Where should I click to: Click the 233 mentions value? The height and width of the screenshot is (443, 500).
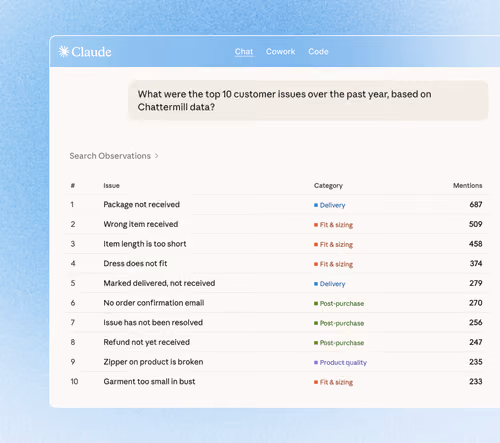[476, 382]
